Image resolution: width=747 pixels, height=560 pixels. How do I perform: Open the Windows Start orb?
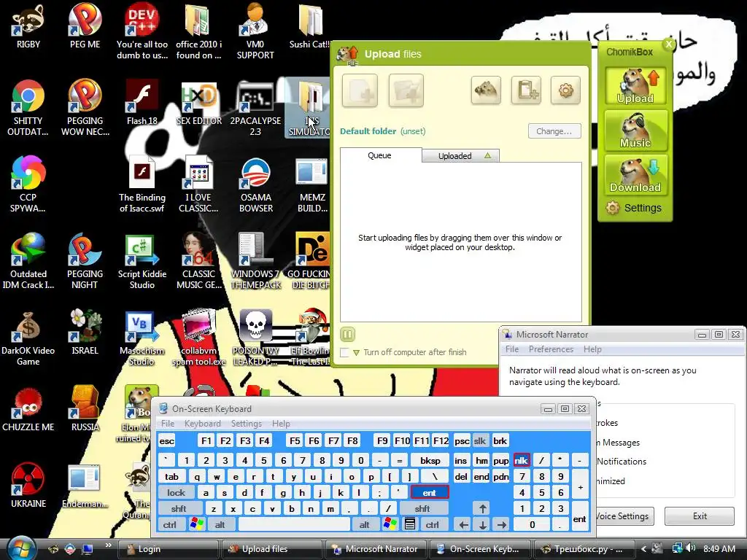[20, 548]
